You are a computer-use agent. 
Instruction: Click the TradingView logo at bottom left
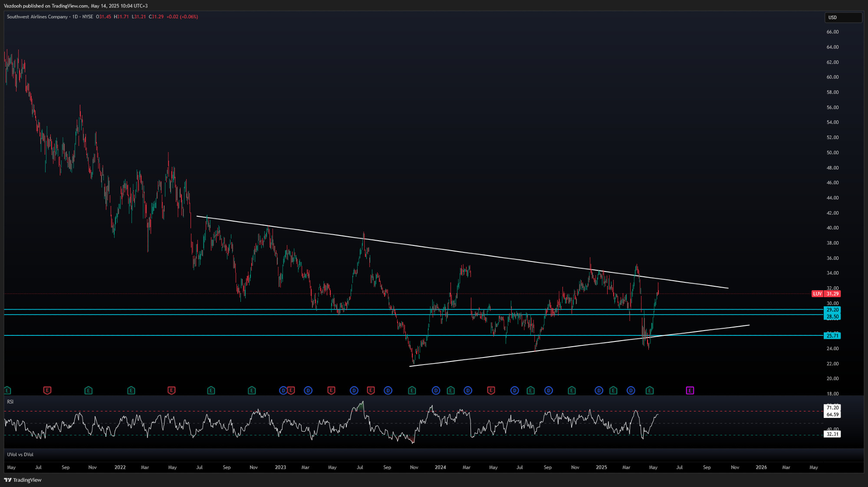pos(23,480)
